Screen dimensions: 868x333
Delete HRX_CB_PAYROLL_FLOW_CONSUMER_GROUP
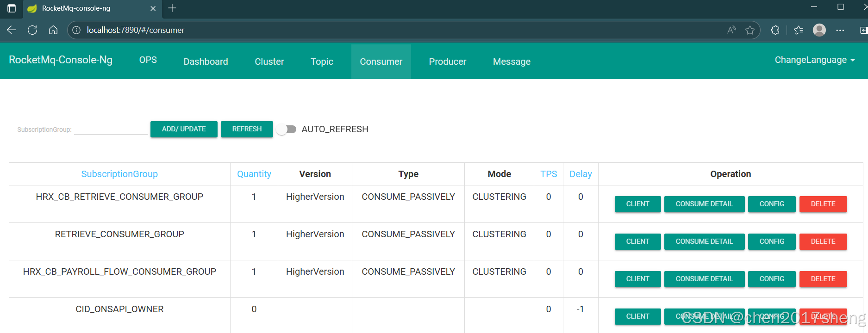(823, 279)
